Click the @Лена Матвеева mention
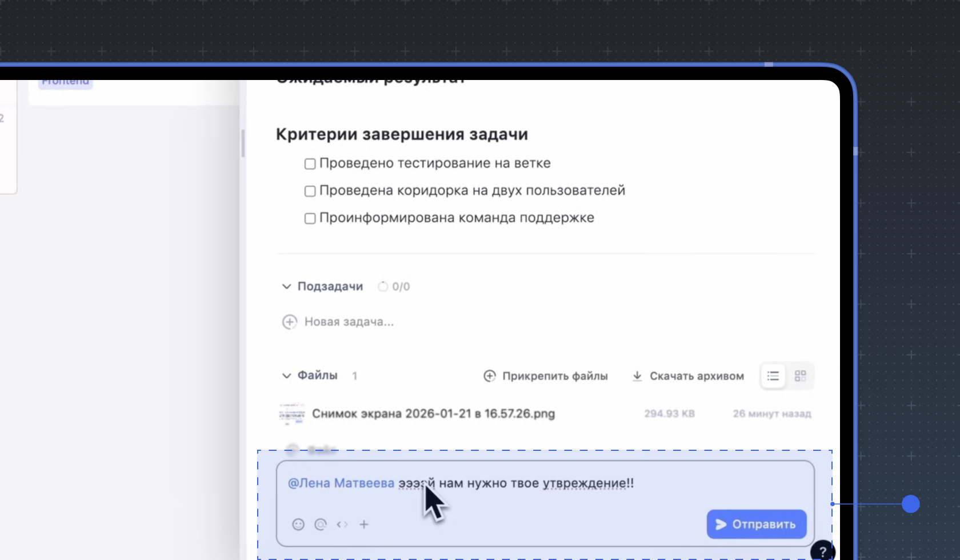 tap(341, 483)
